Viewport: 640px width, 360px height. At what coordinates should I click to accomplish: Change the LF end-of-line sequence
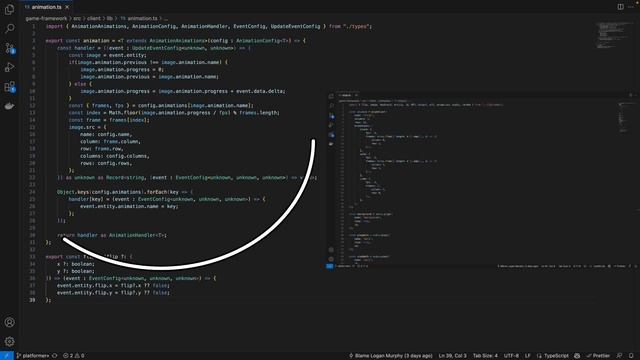click(527, 356)
